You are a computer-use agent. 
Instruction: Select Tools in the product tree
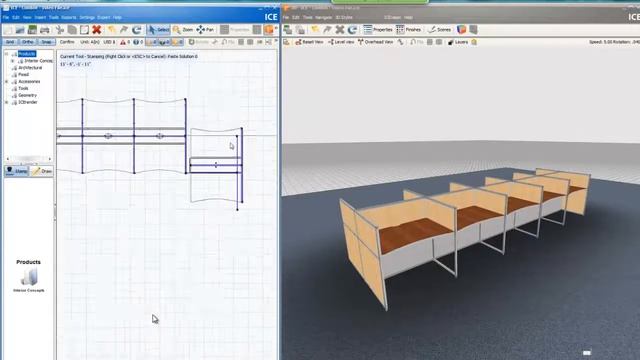point(23,88)
